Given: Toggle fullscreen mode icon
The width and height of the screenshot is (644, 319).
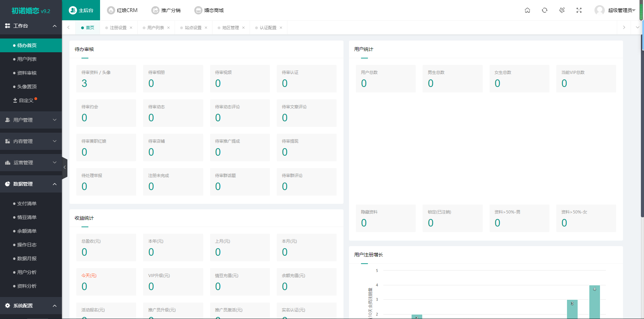Looking at the screenshot, I should tap(579, 10).
